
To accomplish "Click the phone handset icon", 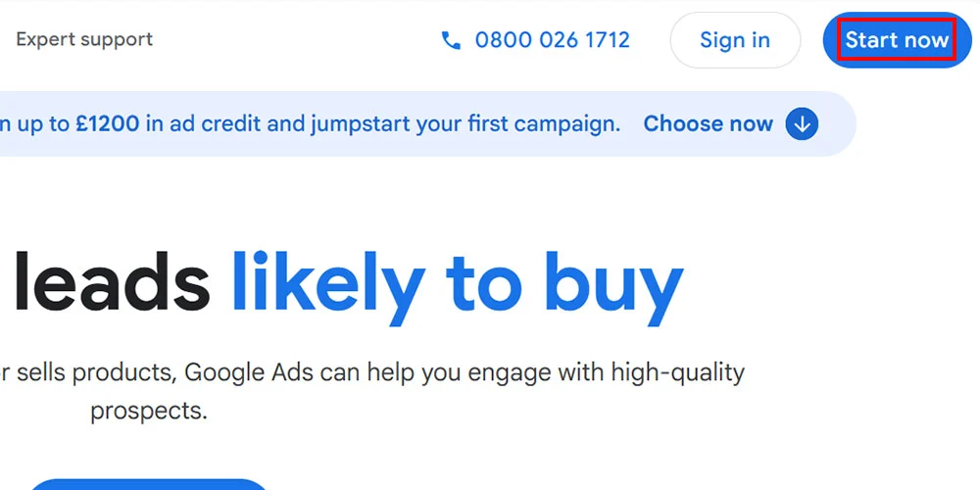I will click(x=451, y=41).
